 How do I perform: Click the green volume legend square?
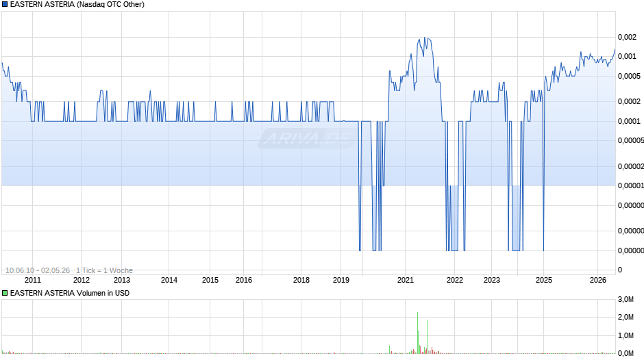5,293
